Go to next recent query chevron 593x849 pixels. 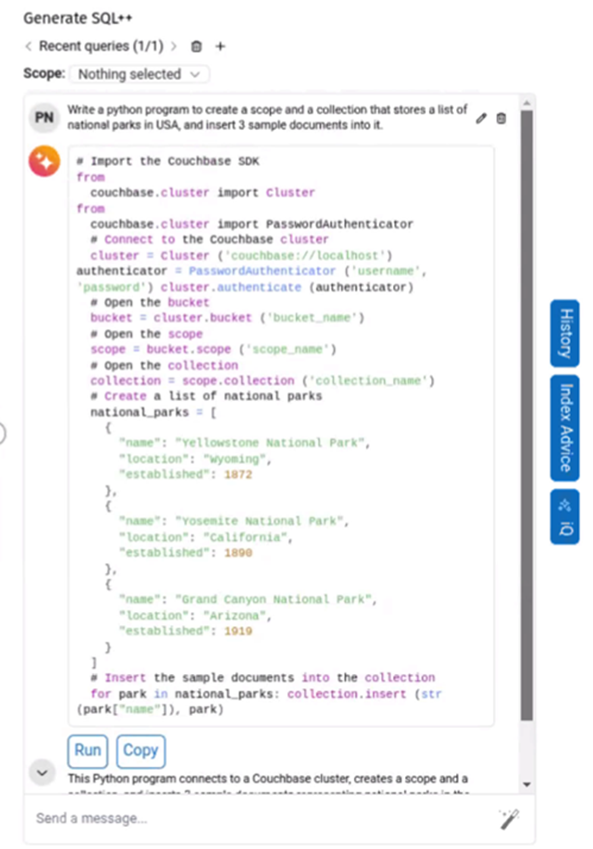click(x=174, y=47)
